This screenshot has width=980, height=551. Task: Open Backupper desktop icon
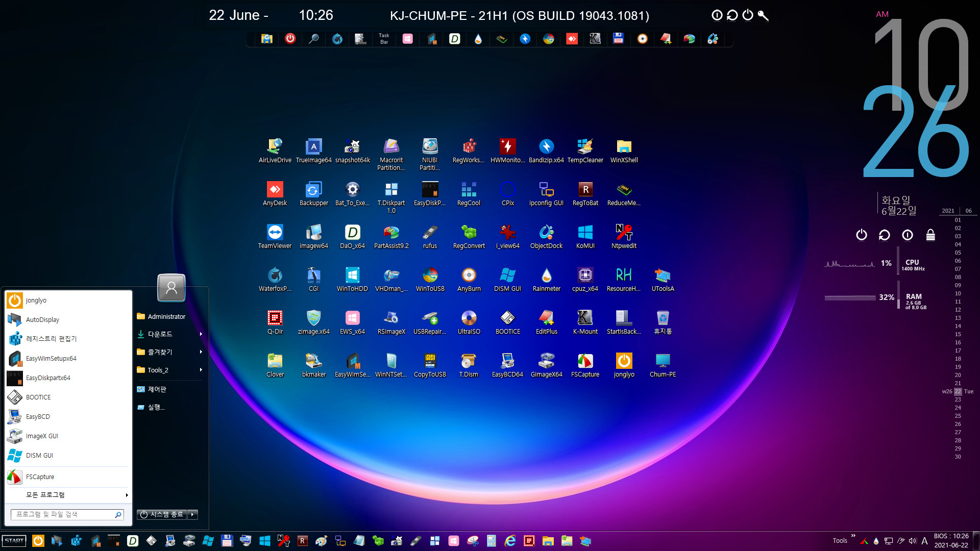pos(313,194)
